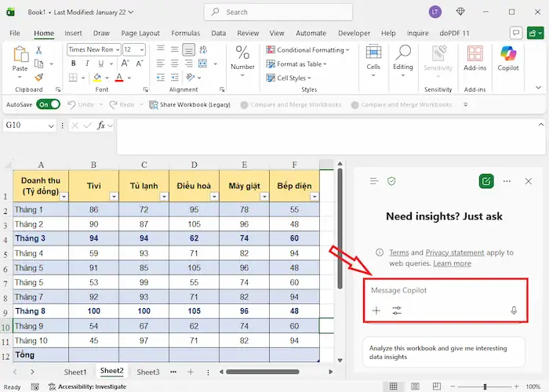The image size is (549, 392).
Task: Switch to the Sheet3 worksheet tab
Action: coord(147,372)
